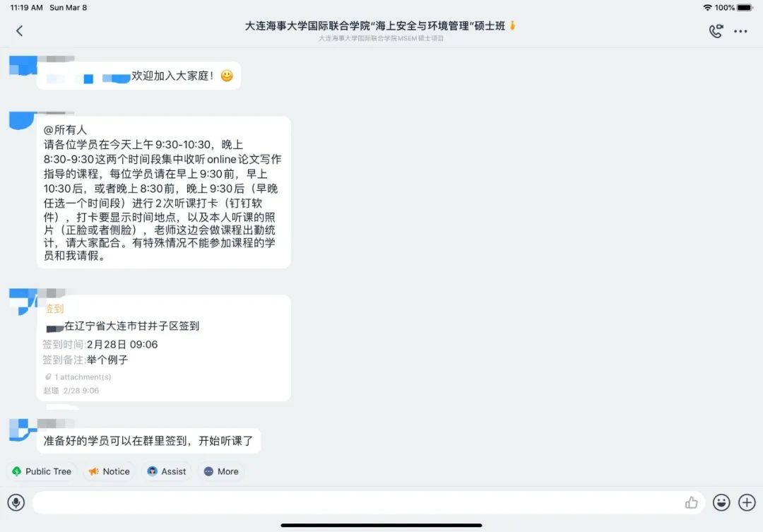Image resolution: width=763 pixels, height=532 pixels.
Task: Tap avatar beside the @所有人 message
Action: pos(23,120)
